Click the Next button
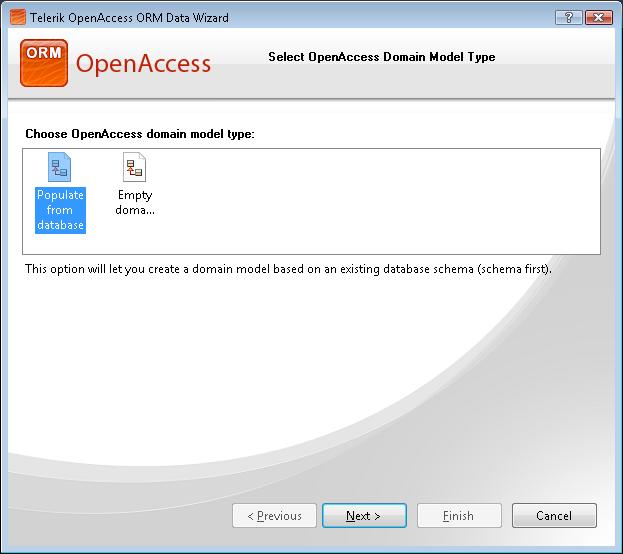Viewport: 623px width, 554px height. tap(364, 515)
